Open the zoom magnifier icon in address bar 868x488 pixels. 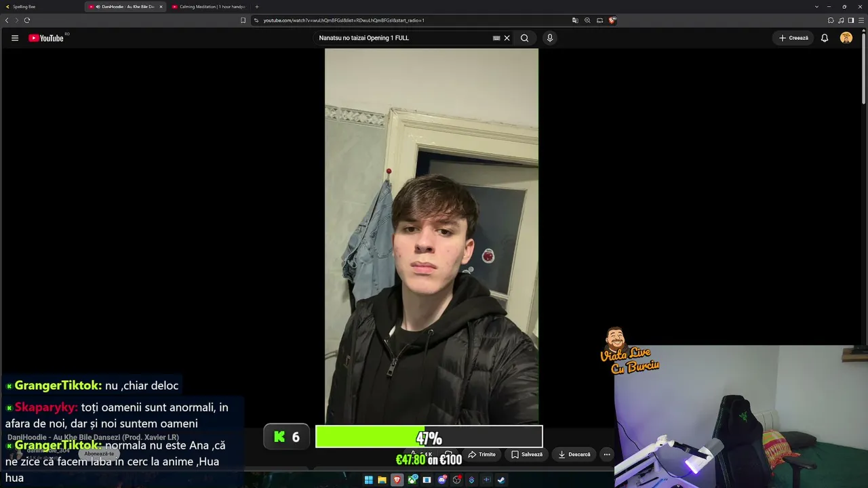[587, 20]
